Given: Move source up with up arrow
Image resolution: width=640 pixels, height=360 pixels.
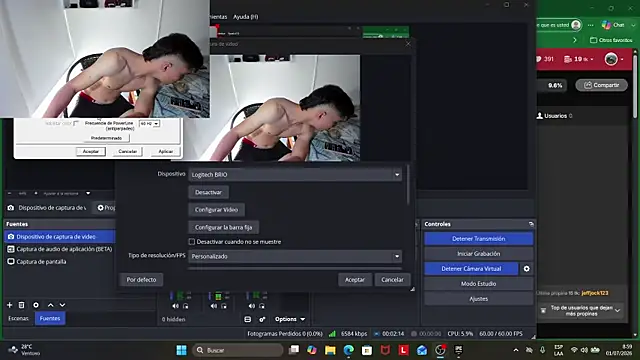Looking at the screenshot, I should click(x=51, y=305).
